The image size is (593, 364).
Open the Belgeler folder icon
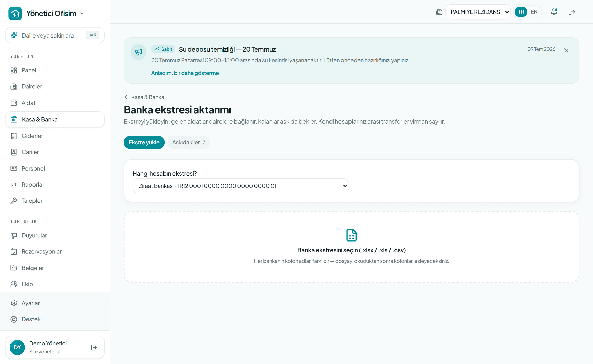[14, 268]
